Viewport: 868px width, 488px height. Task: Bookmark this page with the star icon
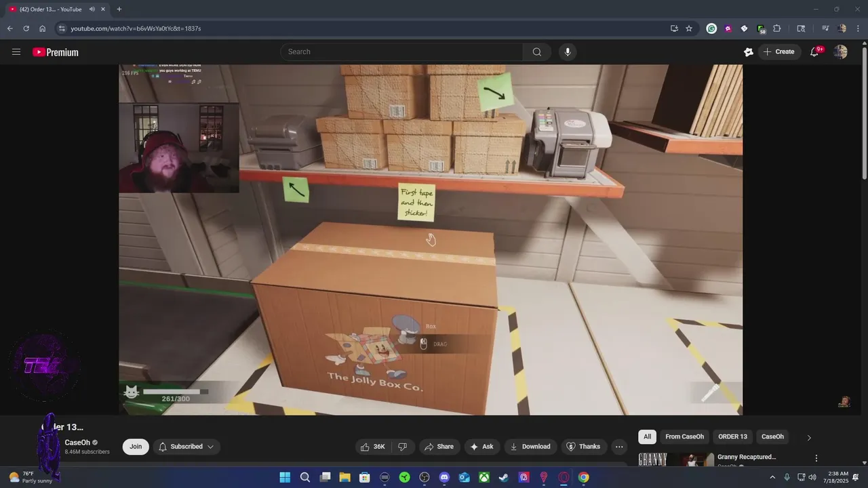tap(689, 28)
